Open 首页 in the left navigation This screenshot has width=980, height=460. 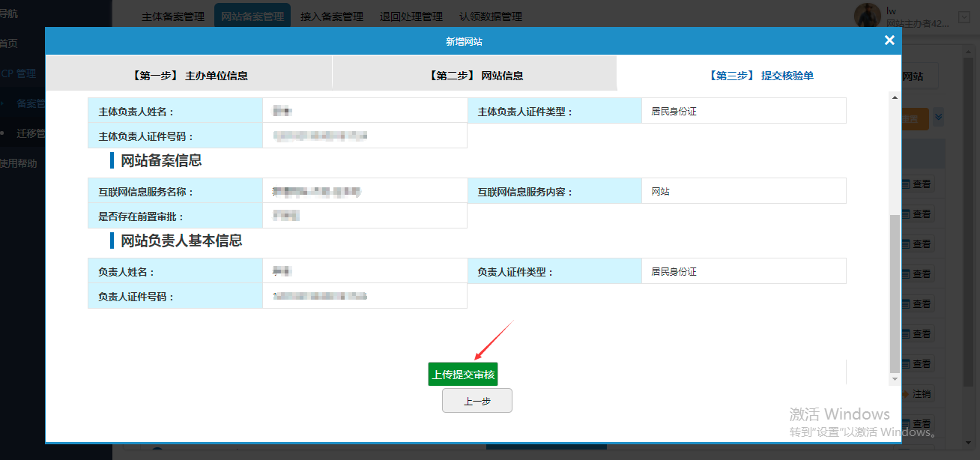pyautogui.click(x=9, y=43)
